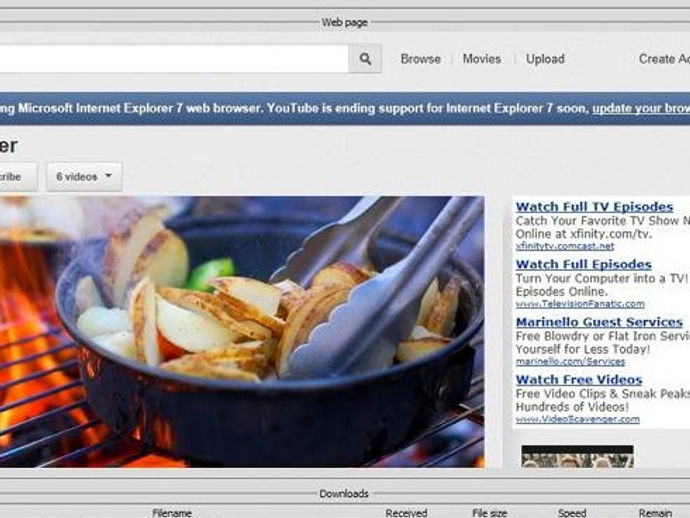The image size is (690, 518).
Task: Click the Downloads section label
Action: tap(344, 494)
